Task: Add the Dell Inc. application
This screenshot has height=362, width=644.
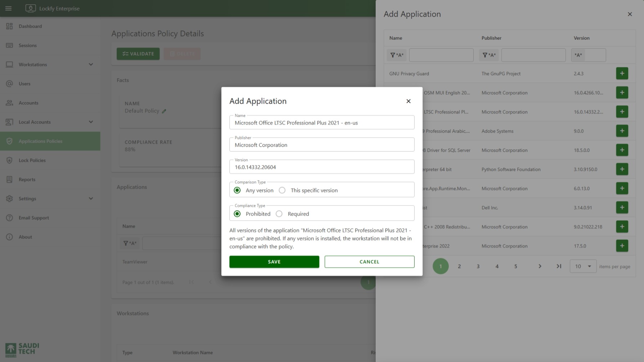Action: pos(622,207)
